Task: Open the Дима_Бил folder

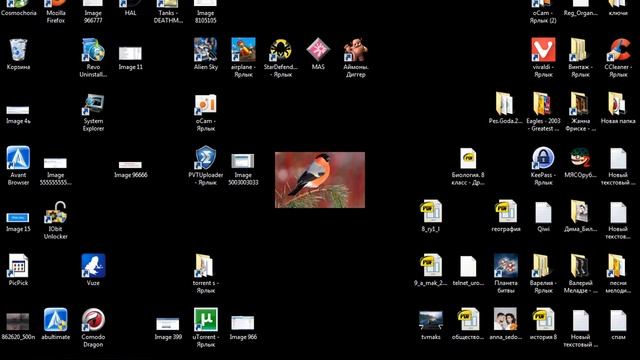Action: point(580,212)
